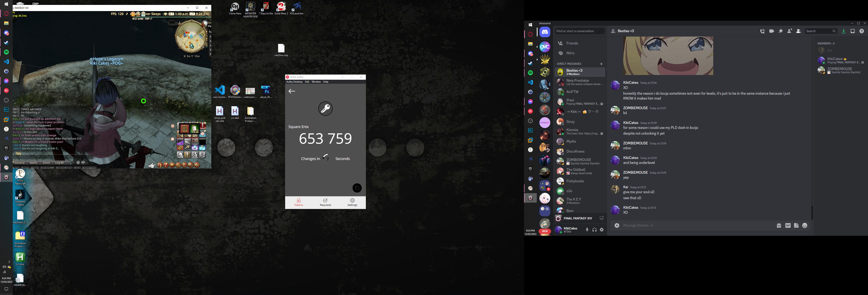Open the DiscoKnees direct message

point(580,151)
